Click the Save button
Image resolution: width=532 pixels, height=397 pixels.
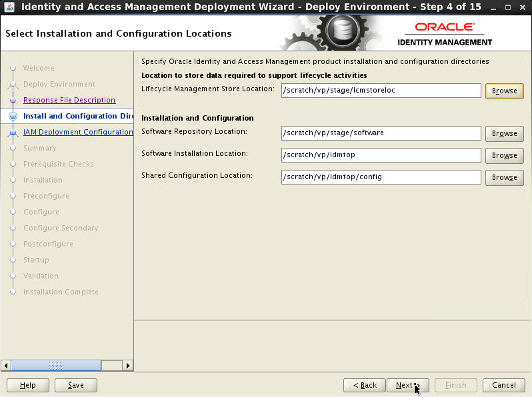pyautogui.click(x=76, y=386)
